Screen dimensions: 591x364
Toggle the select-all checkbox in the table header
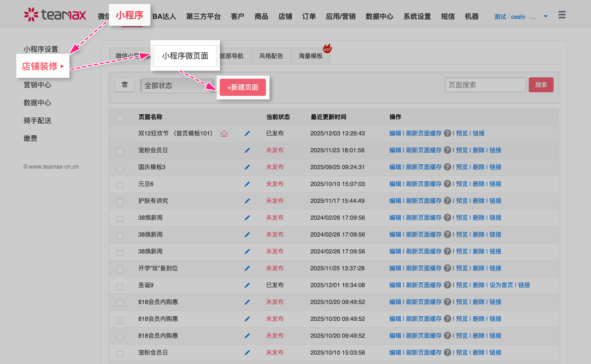(x=120, y=119)
